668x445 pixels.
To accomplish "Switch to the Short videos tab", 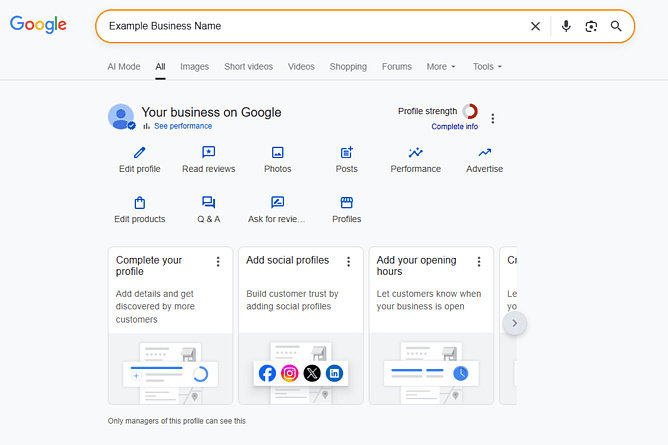I will tap(248, 67).
